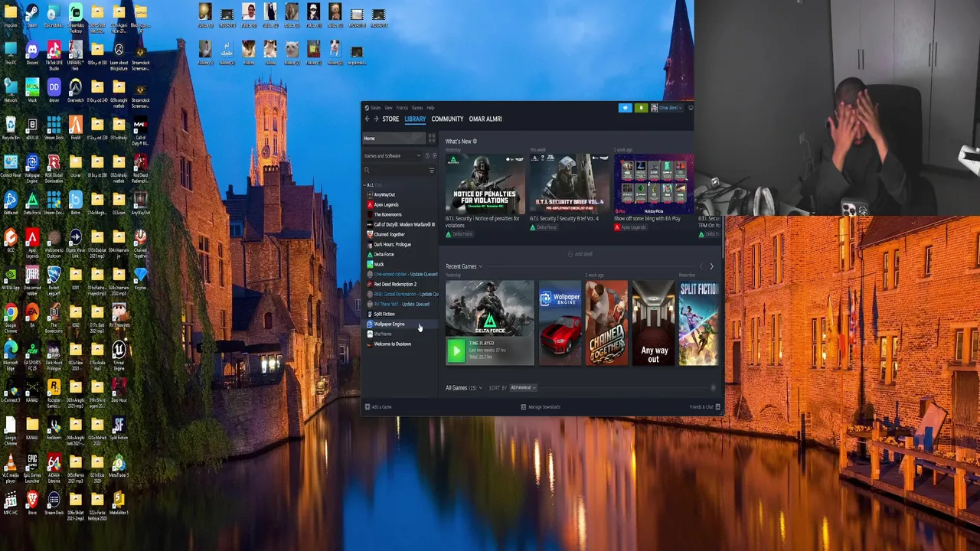Click Add a Game plus icon
The height and width of the screenshot is (551, 980).
tap(367, 407)
